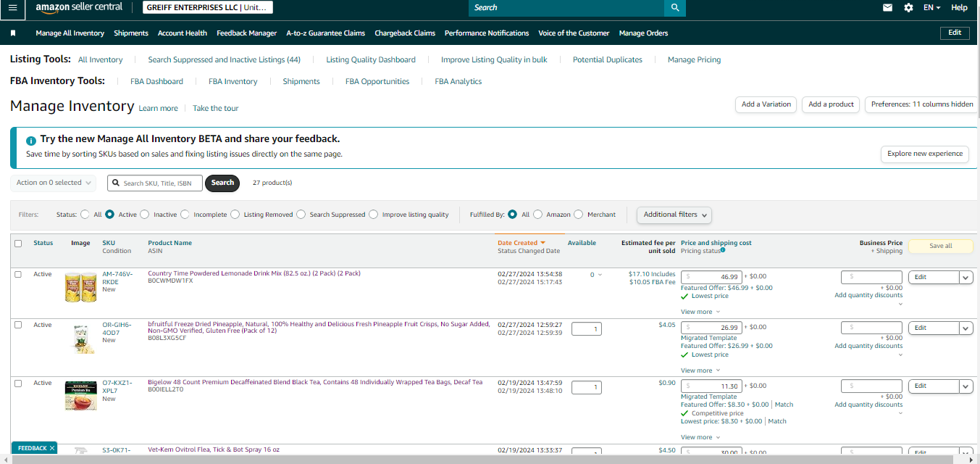Select the Listing Removed status filter
980x464 pixels.
tap(235, 215)
